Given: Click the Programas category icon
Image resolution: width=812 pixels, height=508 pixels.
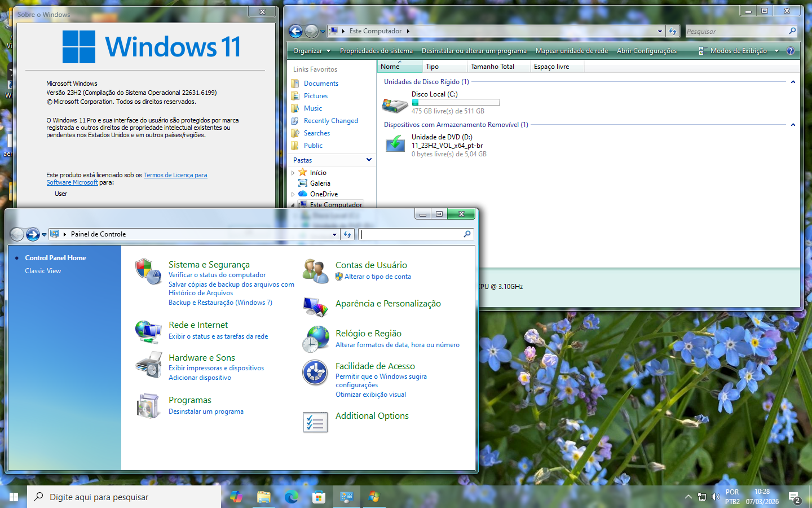Looking at the screenshot, I should [148, 406].
